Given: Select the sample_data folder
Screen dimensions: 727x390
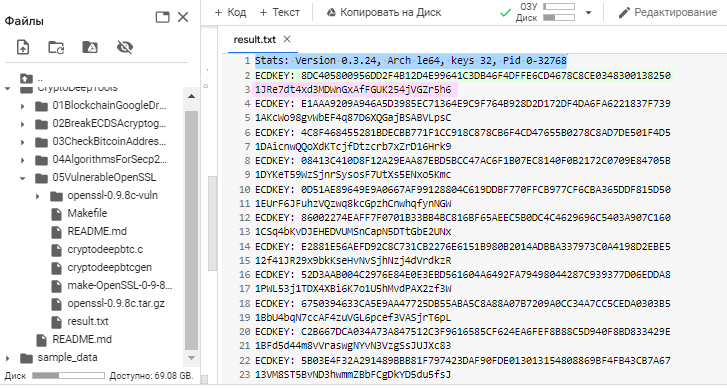Looking at the screenshot, I should [x=59, y=358].
